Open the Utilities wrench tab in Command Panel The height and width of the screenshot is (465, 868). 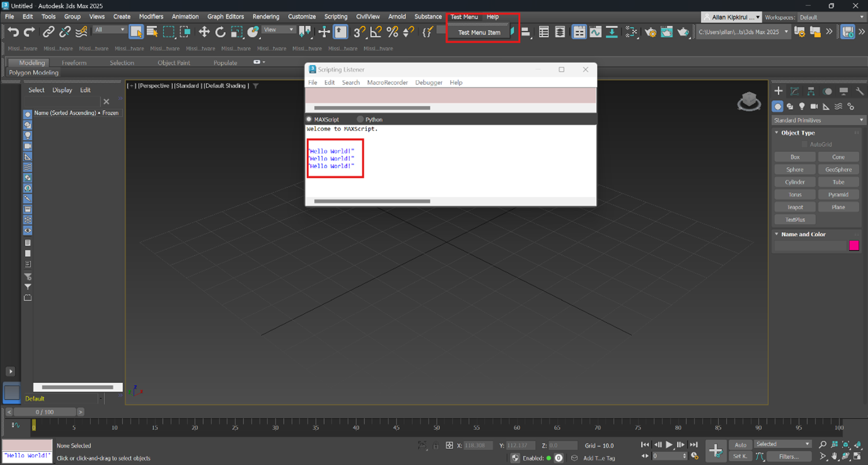pyautogui.click(x=860, y=91)
